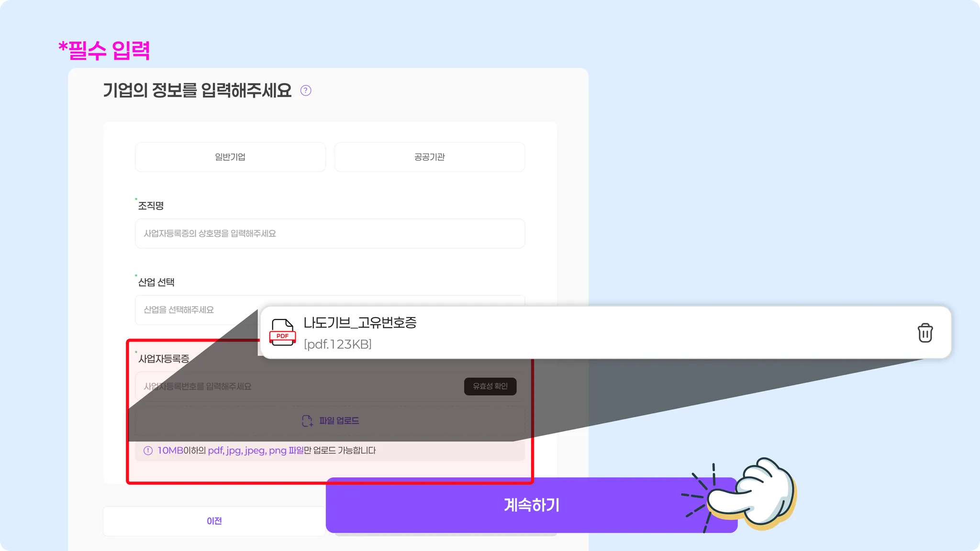Select the 일반기업 organization type
The image size is (980, 551).
coord(230,157)
